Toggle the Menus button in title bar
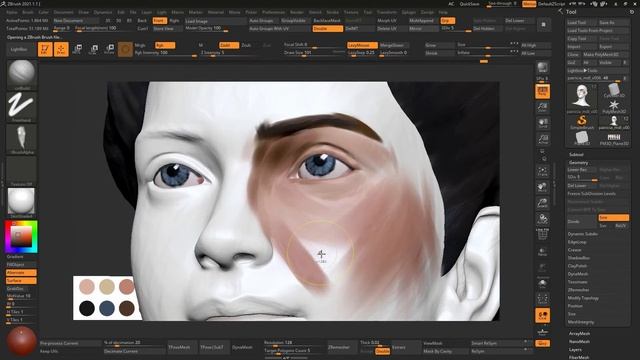The width and height of the screenshot is (640, 360). pos(529,4)
